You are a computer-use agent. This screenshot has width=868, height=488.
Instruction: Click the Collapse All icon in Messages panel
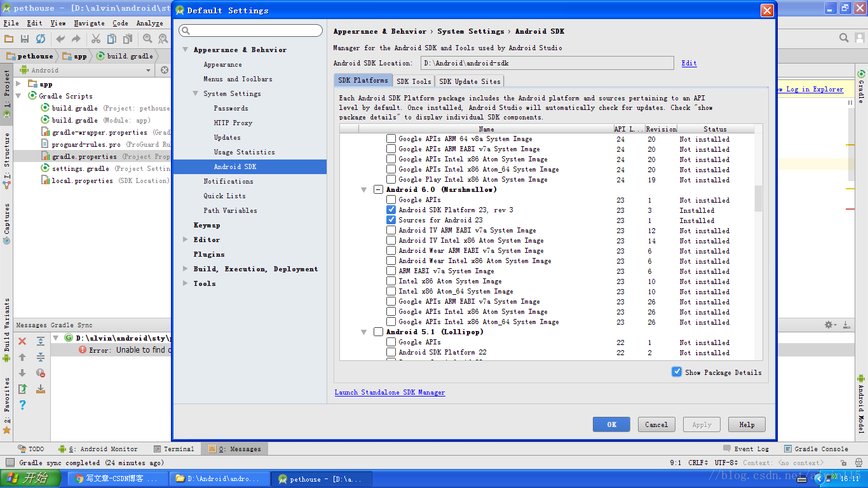41,357
